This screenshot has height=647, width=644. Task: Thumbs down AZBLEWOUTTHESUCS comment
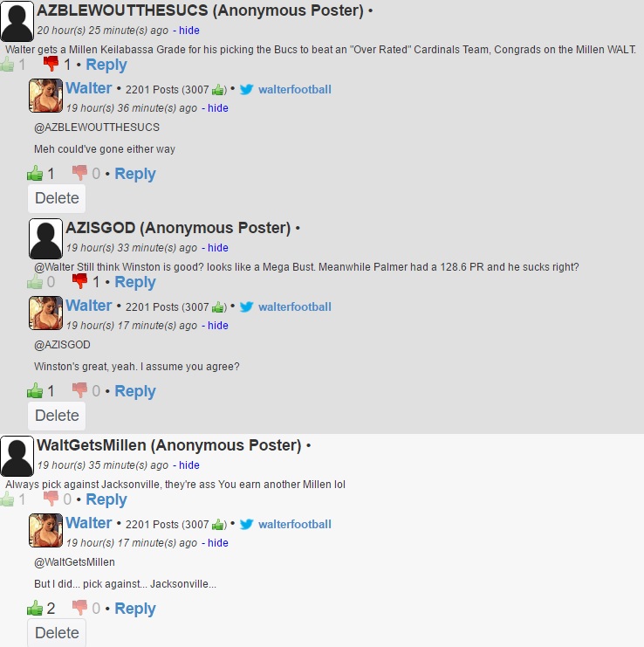click(51, 64)
